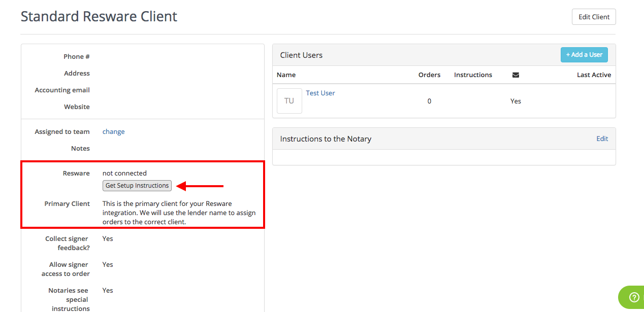
Task: Click the Primary Client description text
Action: tap(179, 213)
